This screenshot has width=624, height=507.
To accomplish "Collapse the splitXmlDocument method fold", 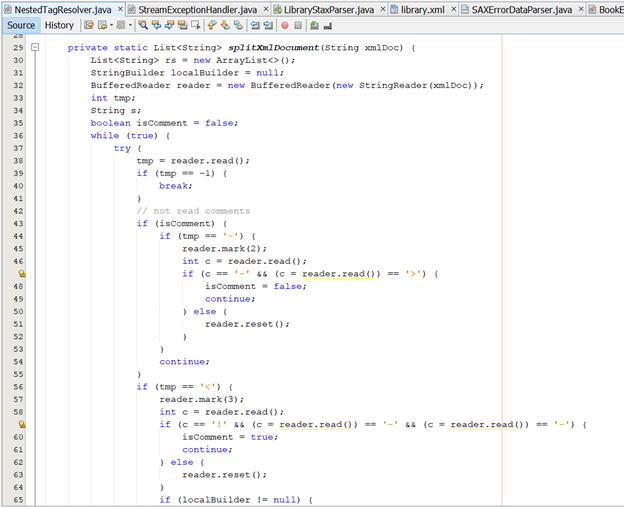I will coord(35,47).
